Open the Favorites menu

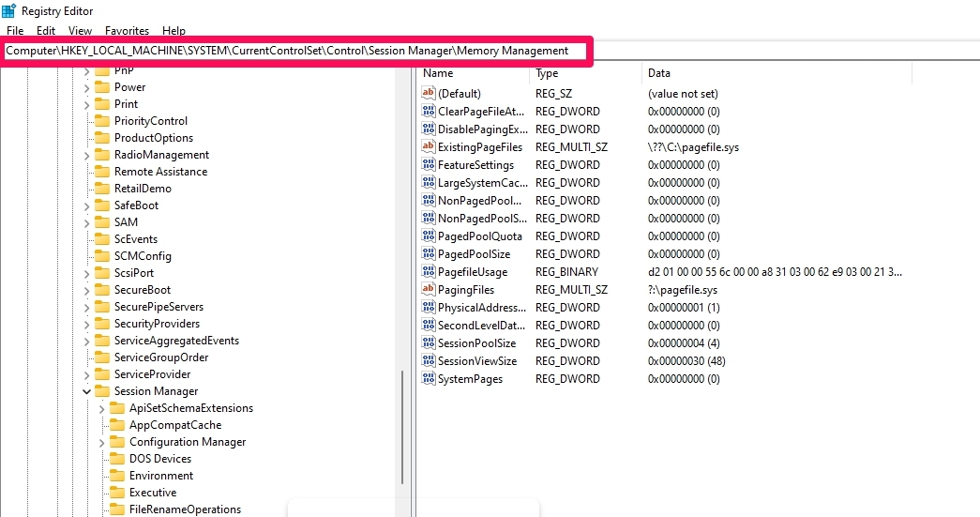click(x=127, y=31)
